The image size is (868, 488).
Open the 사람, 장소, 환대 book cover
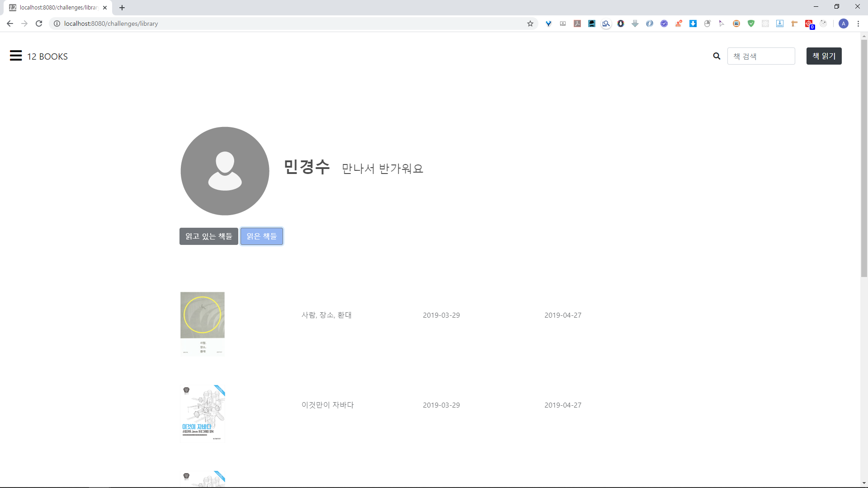[203, 324]
